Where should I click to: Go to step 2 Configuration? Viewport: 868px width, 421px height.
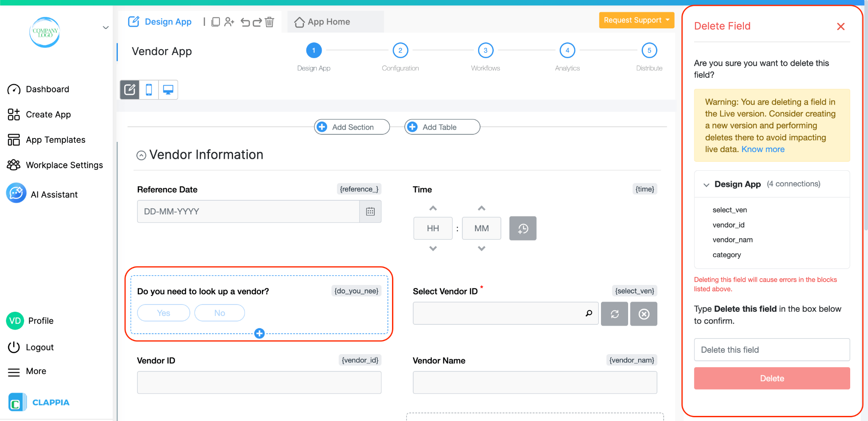click(400, 50)
